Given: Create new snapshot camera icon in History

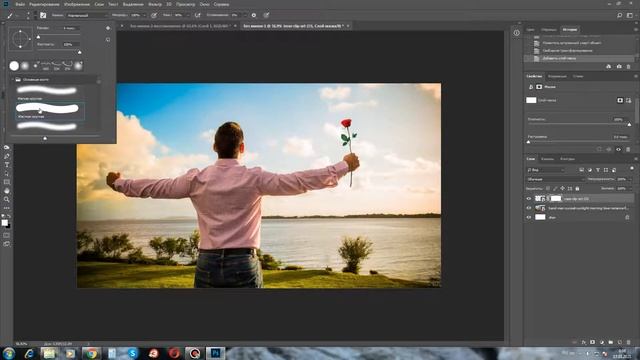Looking at the screenshot, I should 619,66.
